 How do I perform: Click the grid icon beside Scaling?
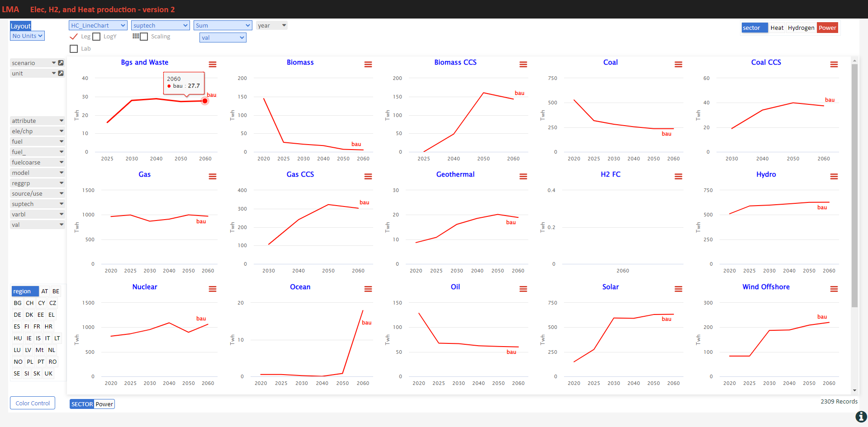[136, 36]
